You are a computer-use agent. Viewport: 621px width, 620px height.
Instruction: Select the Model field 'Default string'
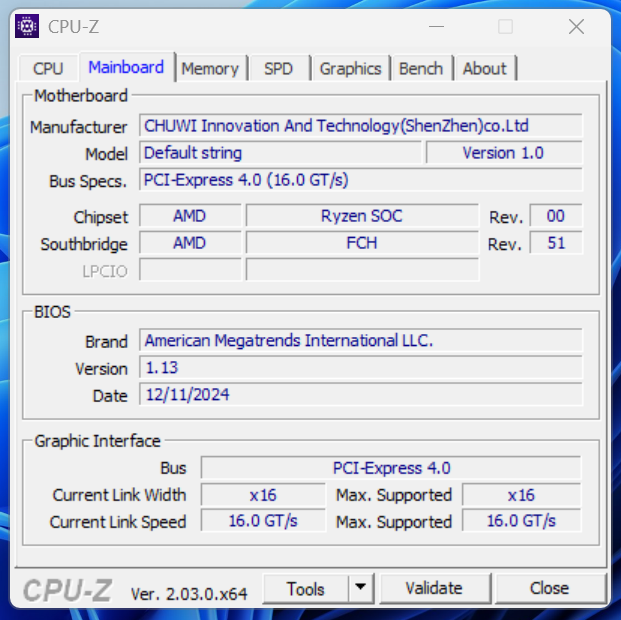[x=280, y=153]
